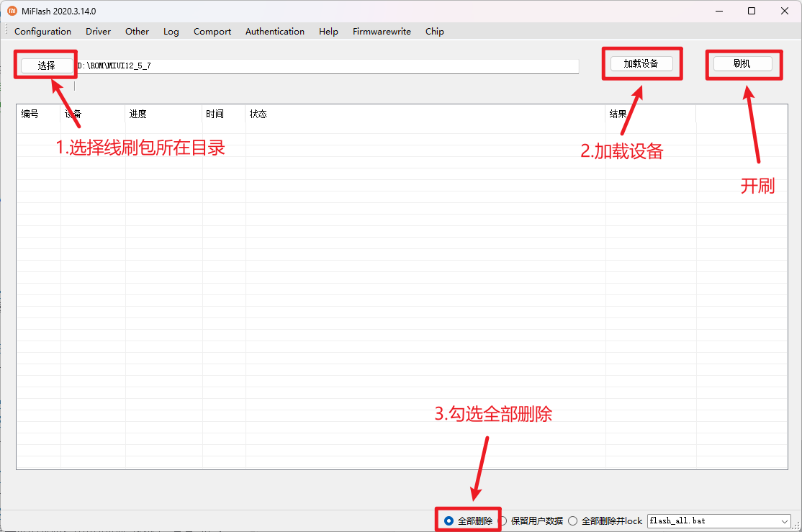Select the 全部删除并lock radio option

[573, 520]
